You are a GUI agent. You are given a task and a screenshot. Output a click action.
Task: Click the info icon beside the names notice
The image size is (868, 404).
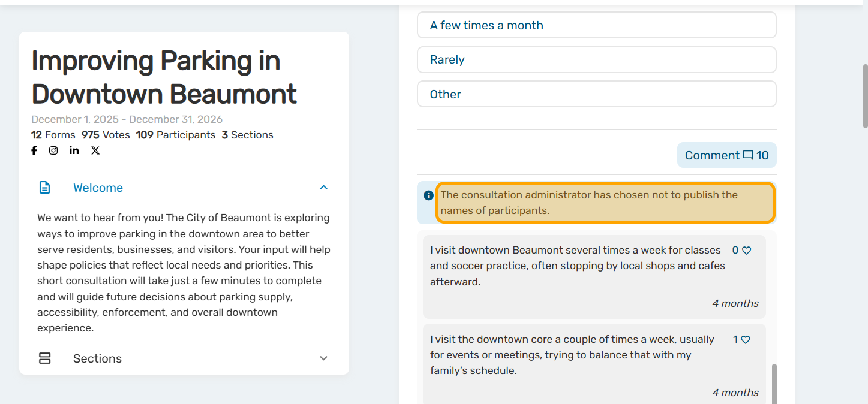(x=428, y=195)
